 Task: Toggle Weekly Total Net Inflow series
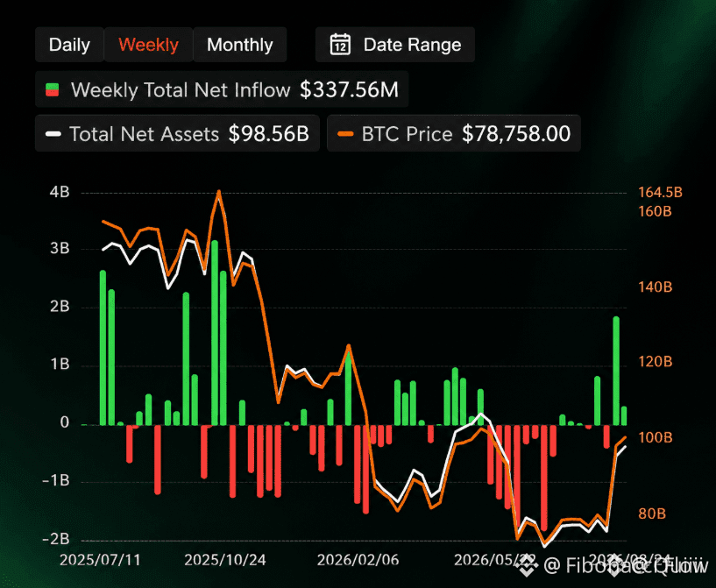point(222,89)
